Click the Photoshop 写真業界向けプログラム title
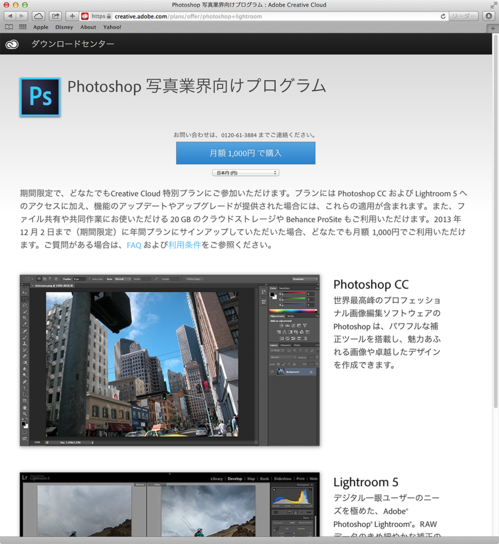The width and height of the screenshot is (499, 544). [197, 86]
